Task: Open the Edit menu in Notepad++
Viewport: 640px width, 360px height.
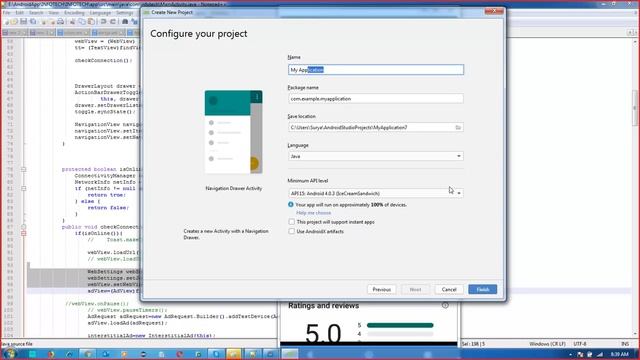Action: tap(19, 13)
